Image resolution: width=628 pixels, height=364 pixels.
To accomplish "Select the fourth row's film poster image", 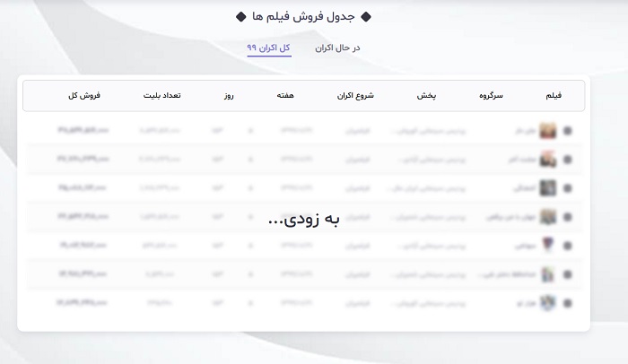I will click(x=547, y=217).
